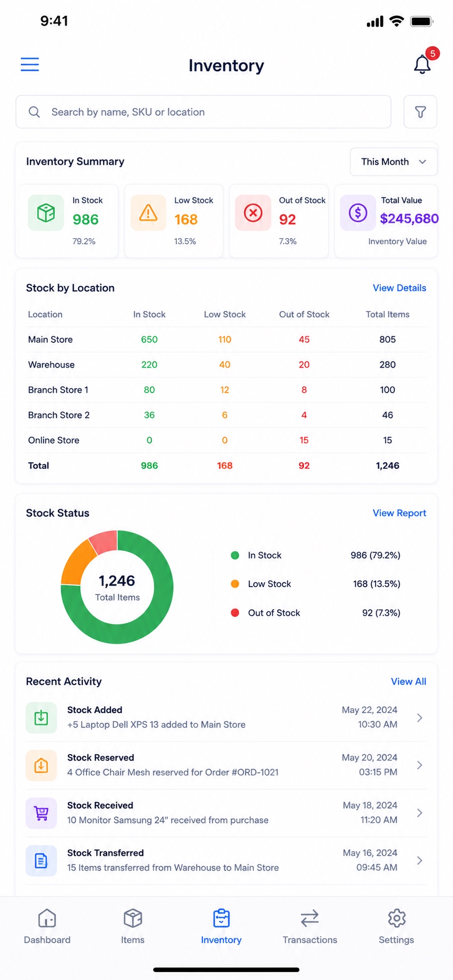The height and width of the screenshot is (980, 453).
Task: Tap the Stock Reserved orange icon
Action: point(41,765)
